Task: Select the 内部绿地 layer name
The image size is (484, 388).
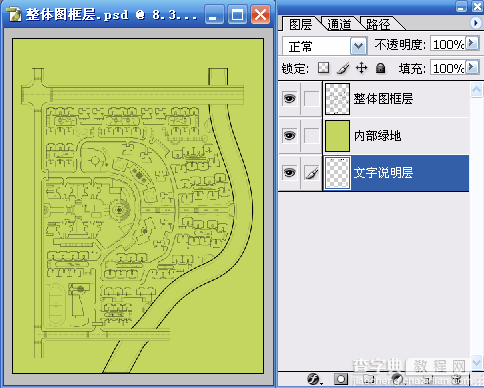Action: [x=377, y=136]
